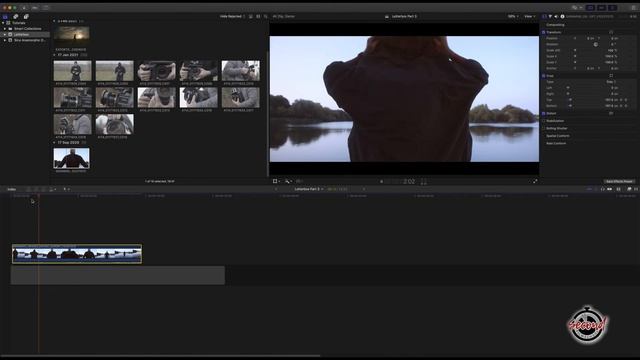Image resolution: width=640 pixels, height=360 pixels.
Task: Click the browser search magnifier icon
Action: click(x=266, y=16)
